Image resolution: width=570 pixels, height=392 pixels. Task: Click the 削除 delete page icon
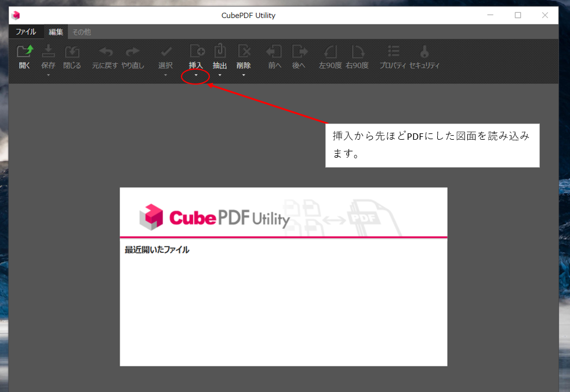click(244, 51)
